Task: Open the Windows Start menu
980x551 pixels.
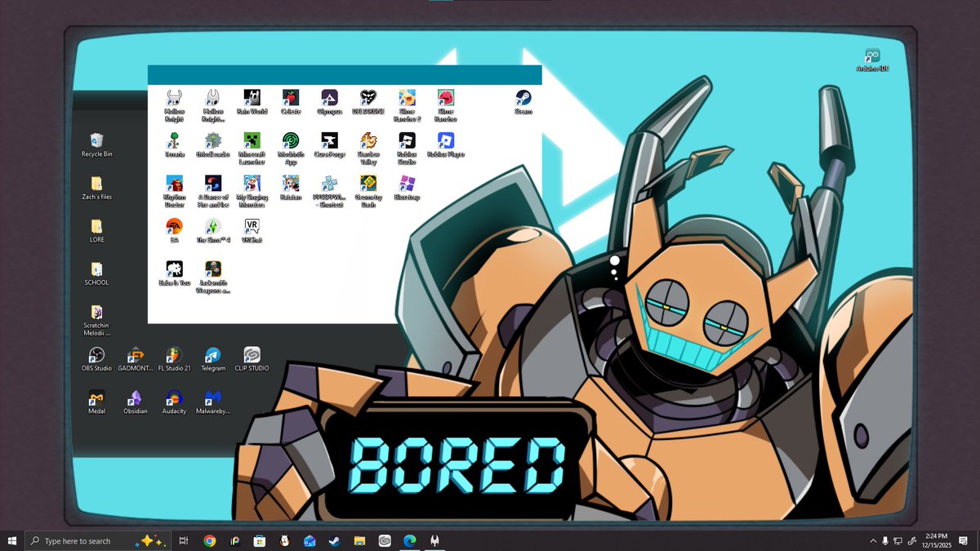Action: pos(12,540)
